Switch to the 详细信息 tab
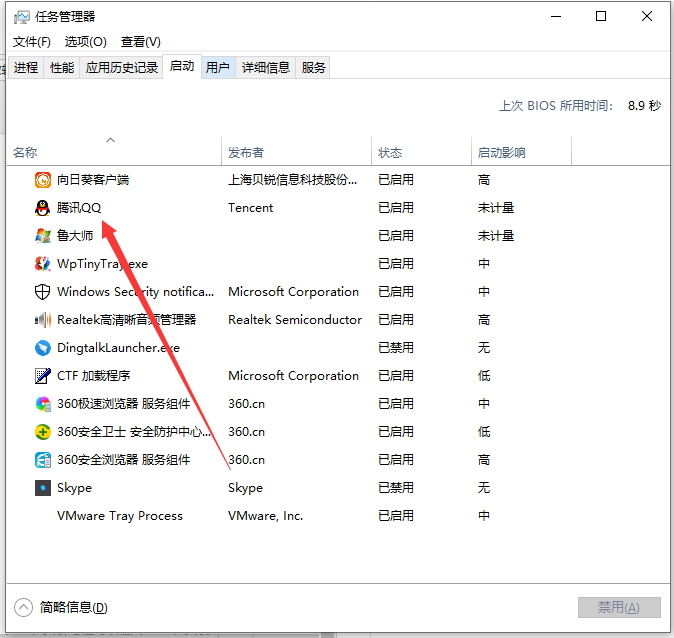The width and height of the screenshot is (674, 638). click(x=266, y=68)
